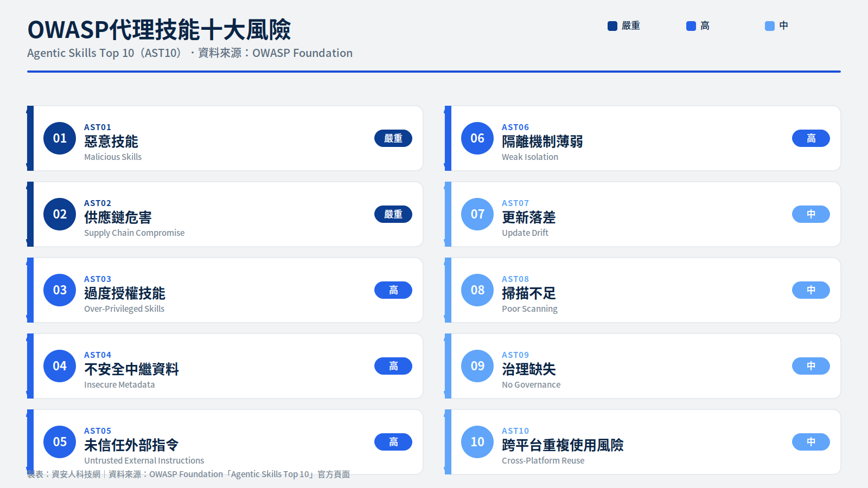Select the 04 circle beside 不安全中繼資料
The image size is (868, 488).
(x=60, y=366)
